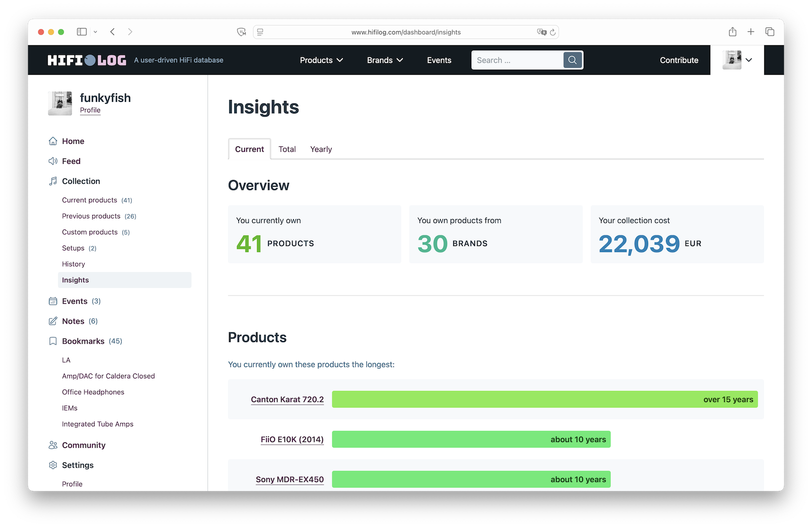Viewport: 812px width, 528px height.
Task: Open the user avatar dropdown in header
Action: (x=737, y=60)
